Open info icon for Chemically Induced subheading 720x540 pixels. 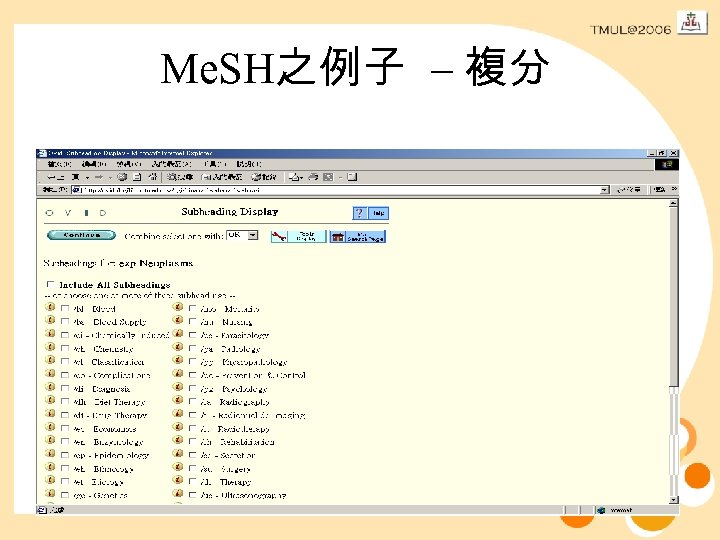point(50,334)
